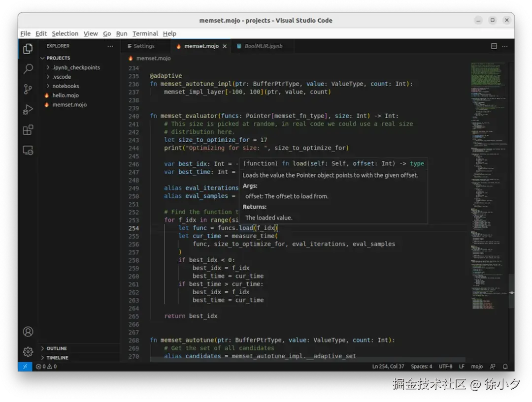This screenshot has width=532, height=402.
Task: Open the Run and Debug view
Action: (28, 110)
